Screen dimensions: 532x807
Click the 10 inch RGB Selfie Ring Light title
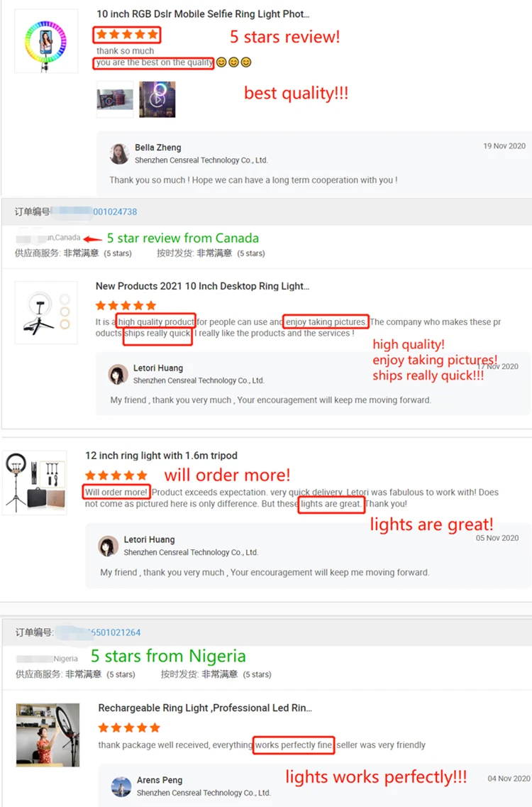click(203, 14)
